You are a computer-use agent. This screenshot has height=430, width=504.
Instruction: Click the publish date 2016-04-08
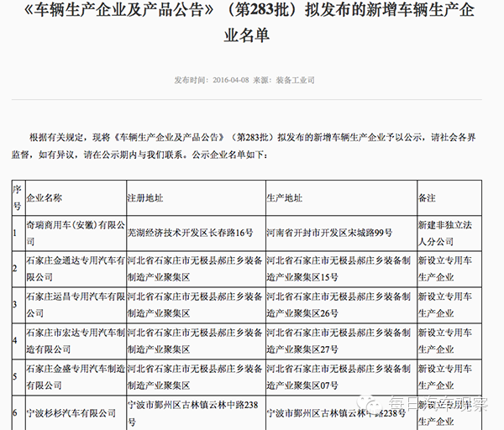[x=230, y=80]
